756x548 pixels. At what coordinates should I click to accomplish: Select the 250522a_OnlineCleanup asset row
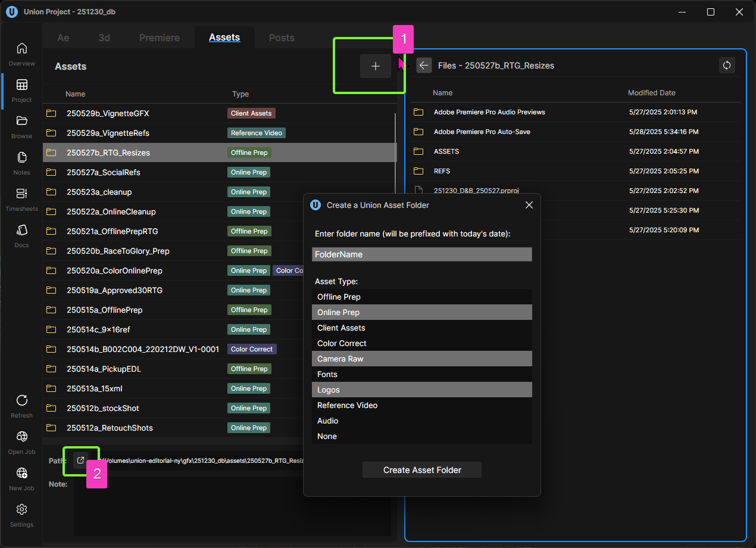pyautogui.click(x=173, y=211)
